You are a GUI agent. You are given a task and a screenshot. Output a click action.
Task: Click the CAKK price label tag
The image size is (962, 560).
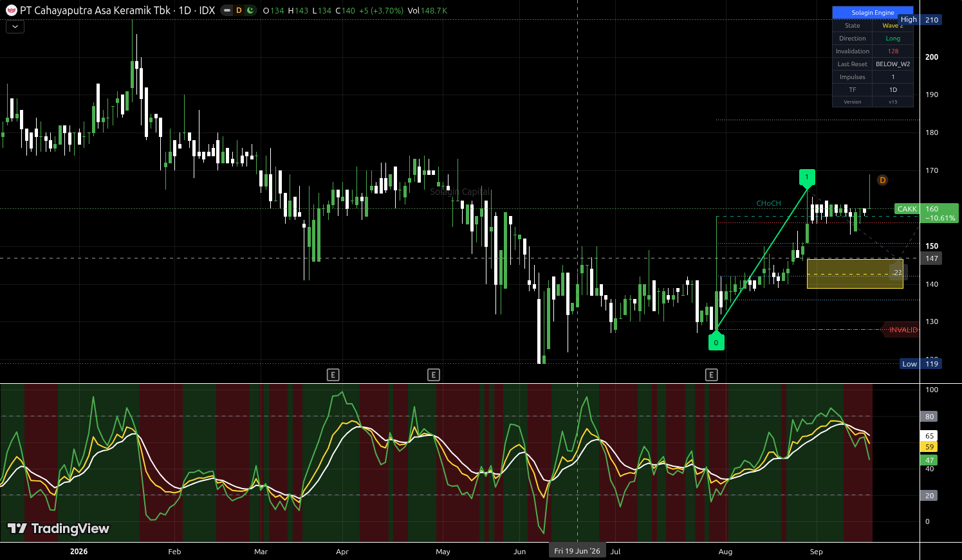click(x=907, y=209)
